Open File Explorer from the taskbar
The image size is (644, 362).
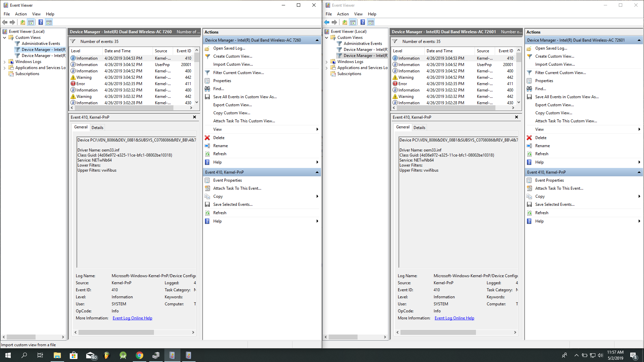coord(57,355)
